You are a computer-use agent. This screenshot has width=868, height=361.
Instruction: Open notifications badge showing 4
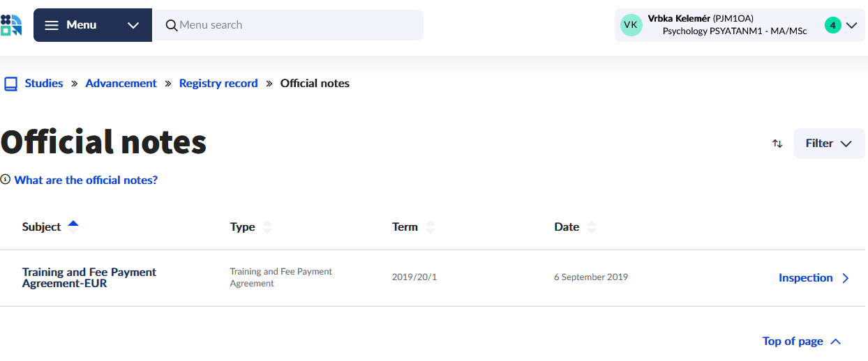832,25
